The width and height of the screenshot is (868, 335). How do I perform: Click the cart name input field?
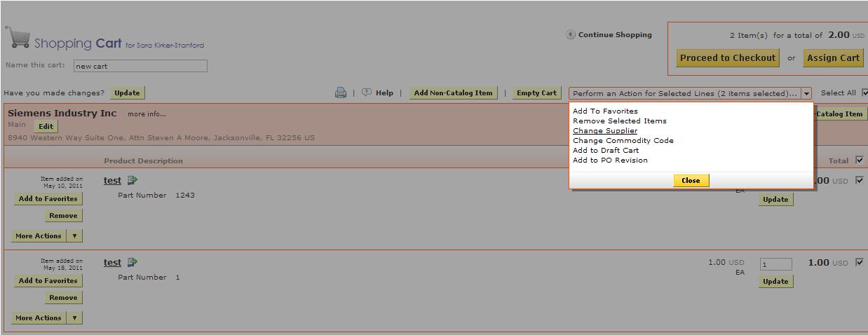pos(140,66)
